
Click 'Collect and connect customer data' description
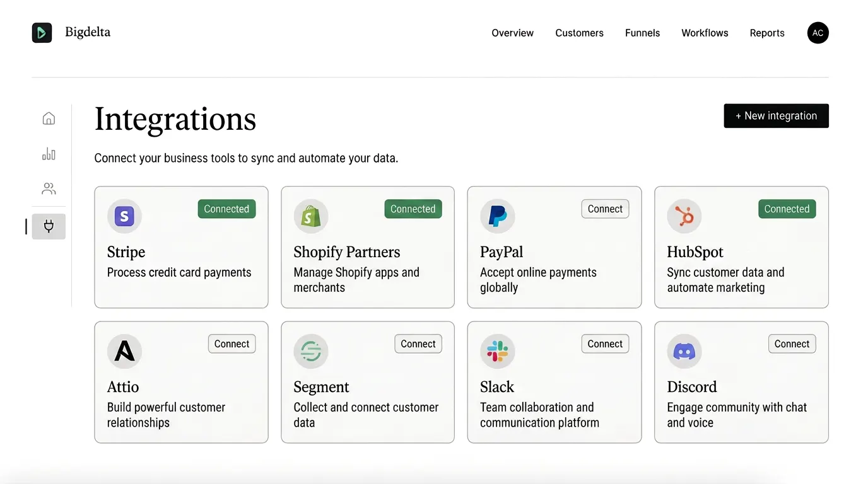366,415
